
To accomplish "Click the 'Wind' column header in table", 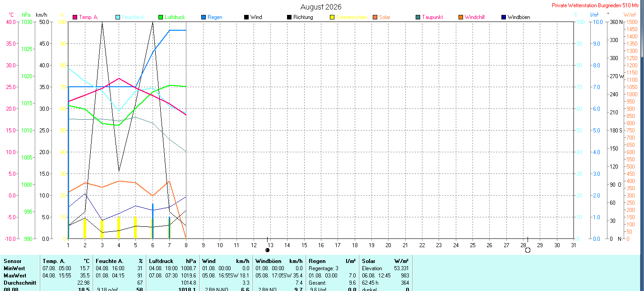I will 209,261.
